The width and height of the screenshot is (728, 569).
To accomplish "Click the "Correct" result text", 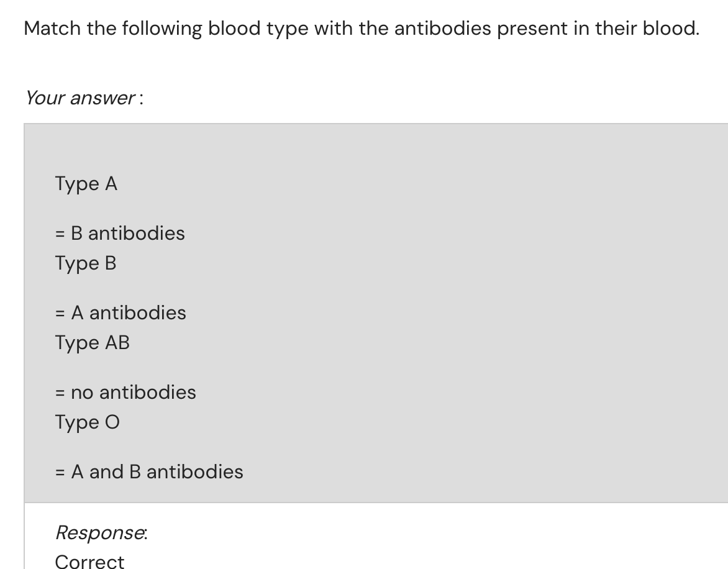I will (x=89, y=562).
